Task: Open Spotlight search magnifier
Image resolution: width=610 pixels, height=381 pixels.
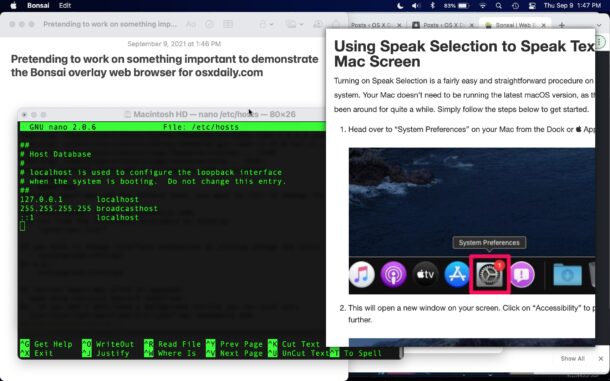Action: [x=499, y=5]
